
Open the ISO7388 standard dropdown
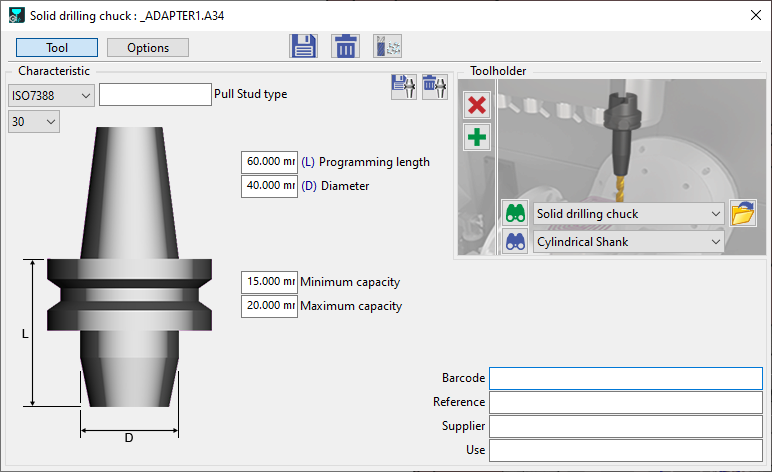point(51,95)
